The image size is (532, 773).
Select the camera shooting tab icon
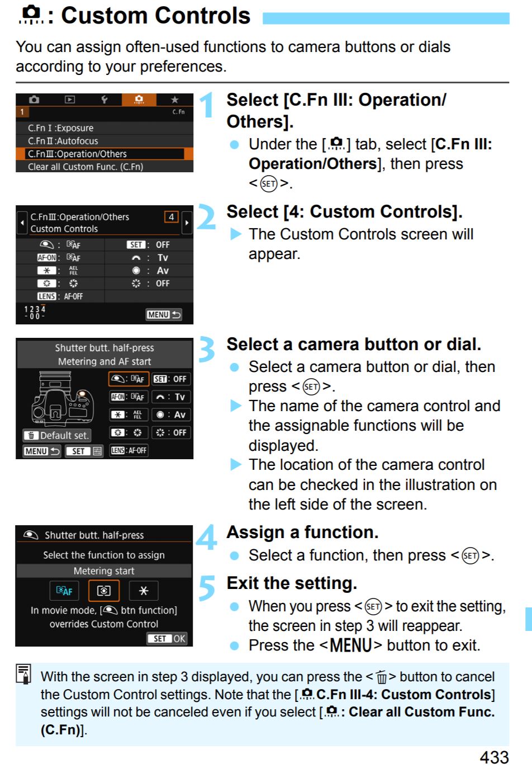tap(34, 100)
